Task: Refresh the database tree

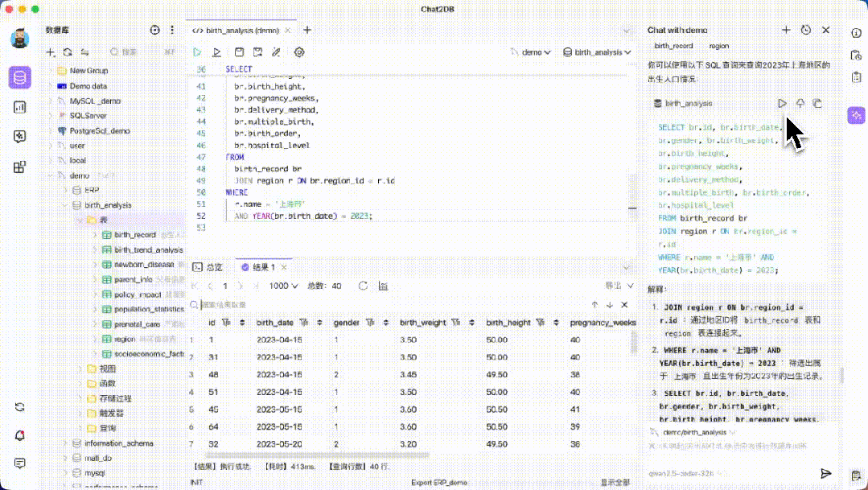Action: click(x=68, y=52)
